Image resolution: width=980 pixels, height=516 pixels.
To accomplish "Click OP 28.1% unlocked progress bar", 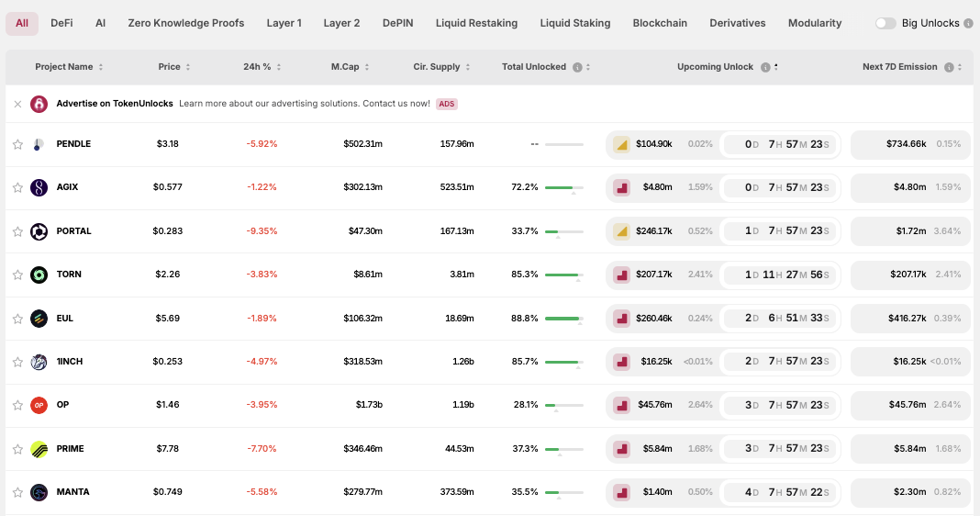I will click(x=563, y=405).
